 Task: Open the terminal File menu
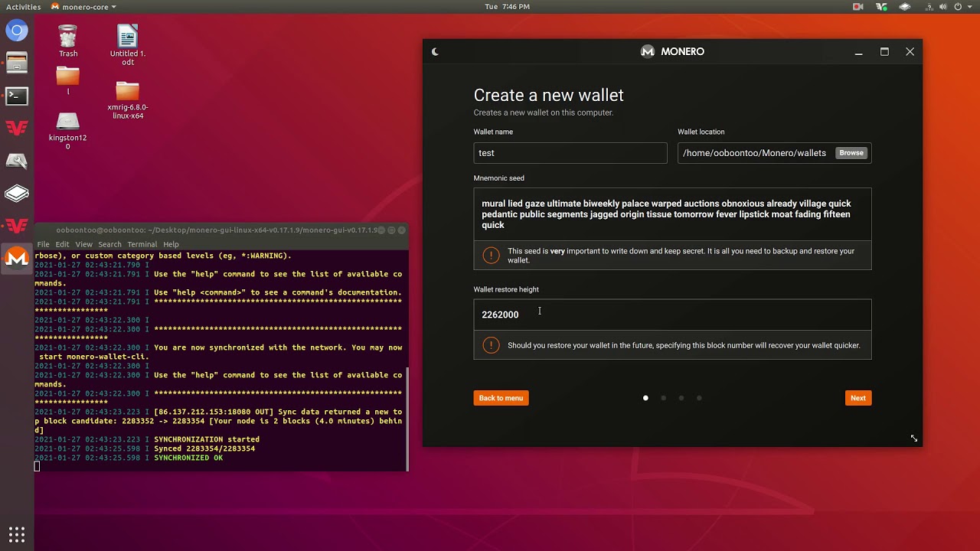click(44, 244)
